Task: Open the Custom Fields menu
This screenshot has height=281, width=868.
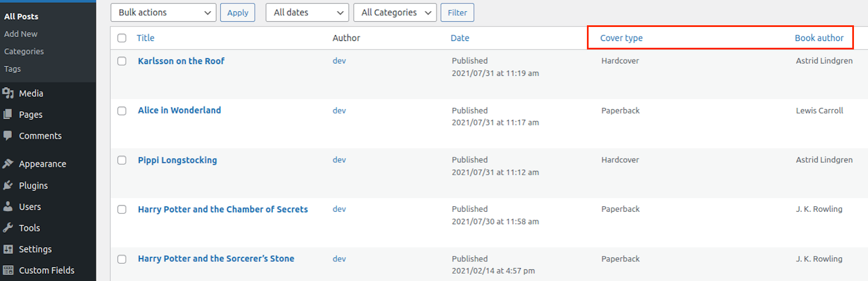Action: pos(48,270)
